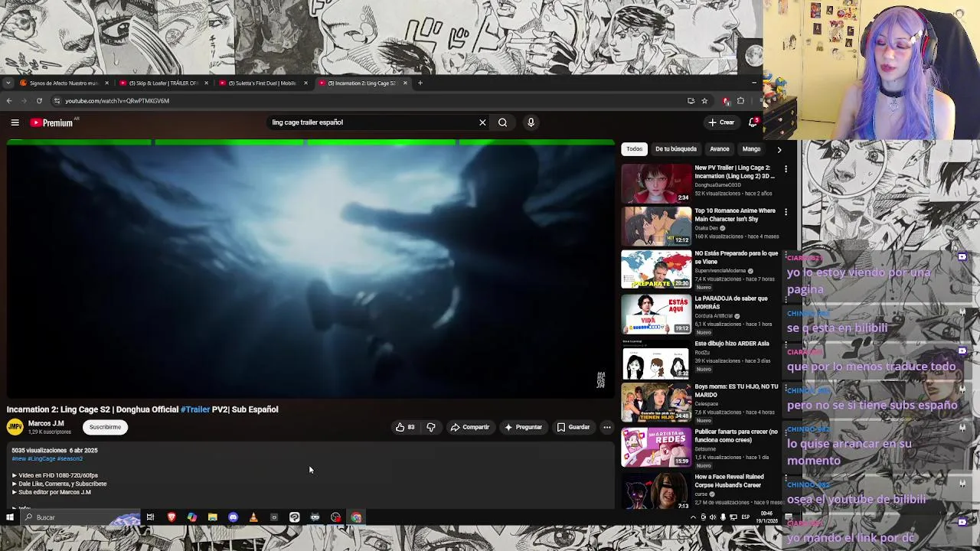Open the #LingCage hashtag link
The height and width of the screenshot is (551, 980).
[x=42, y=458]
